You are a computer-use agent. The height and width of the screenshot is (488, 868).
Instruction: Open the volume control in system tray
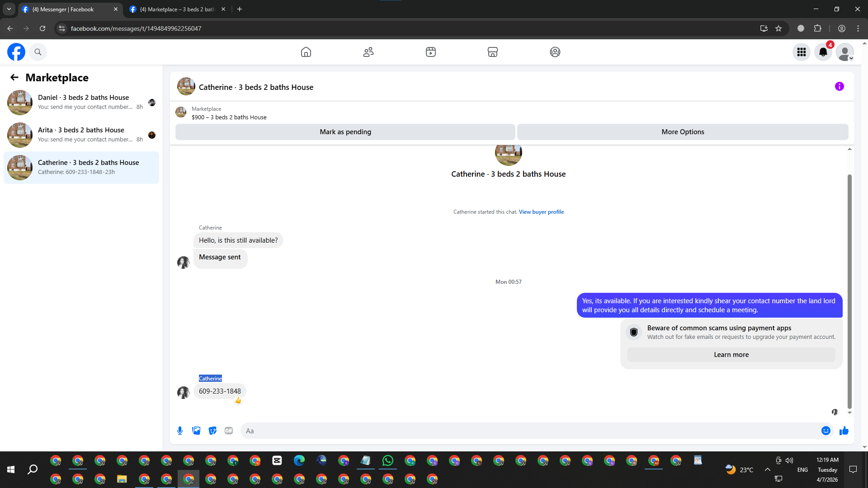(x=789, y=460)
